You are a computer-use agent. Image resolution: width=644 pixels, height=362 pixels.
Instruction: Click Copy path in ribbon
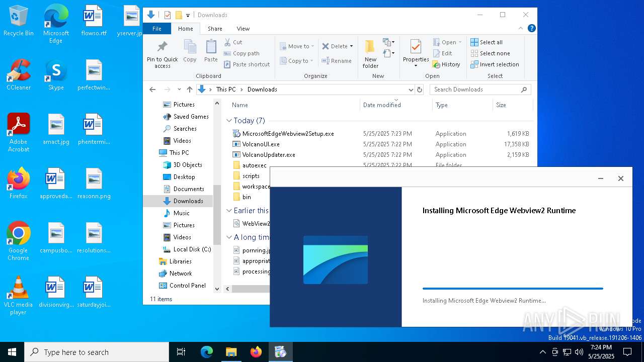(242, 53)
